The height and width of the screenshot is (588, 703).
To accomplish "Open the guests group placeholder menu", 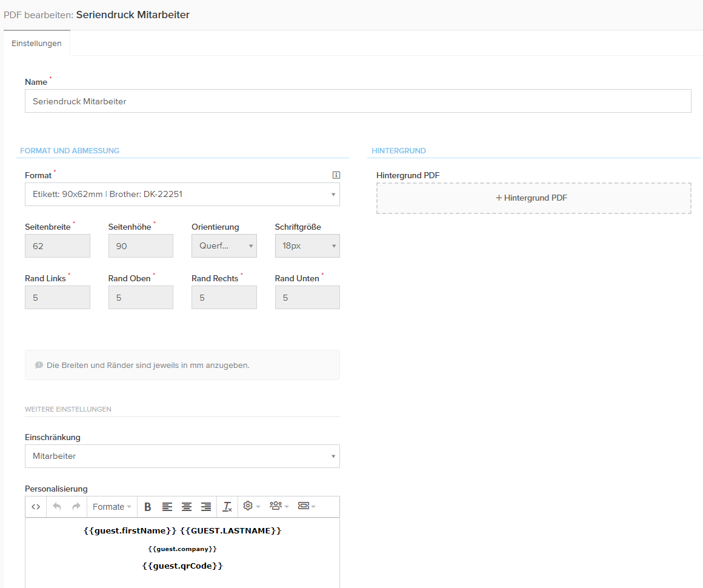I will click(x=279, y=506).
